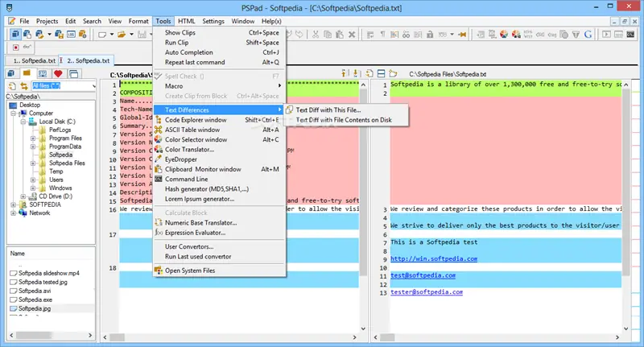Expand the SOFTPEDIA tree node
This screenshot has width=644, height=347.
[x=13, y=204]
